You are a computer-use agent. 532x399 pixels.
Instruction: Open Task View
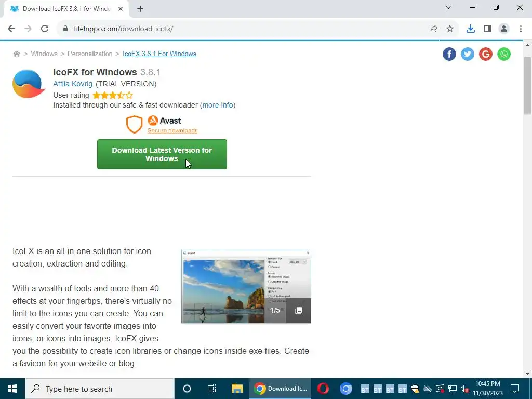click(212, 389)
